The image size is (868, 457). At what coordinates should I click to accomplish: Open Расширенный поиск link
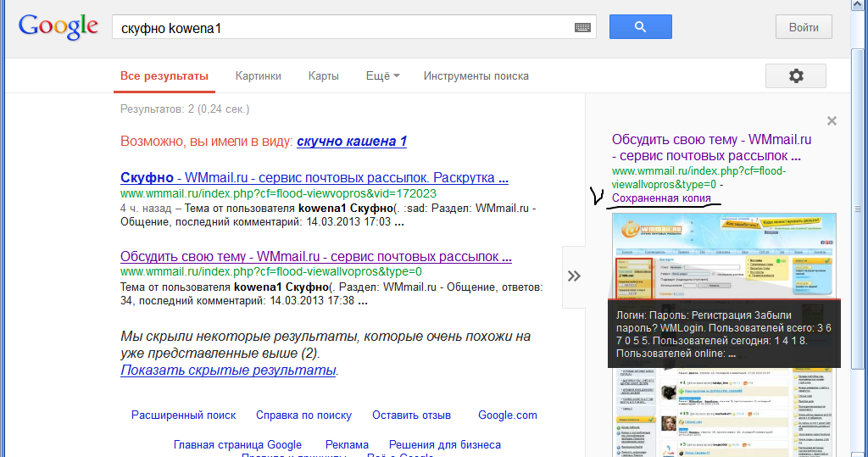pyautogui.click(x=183, y=415)
